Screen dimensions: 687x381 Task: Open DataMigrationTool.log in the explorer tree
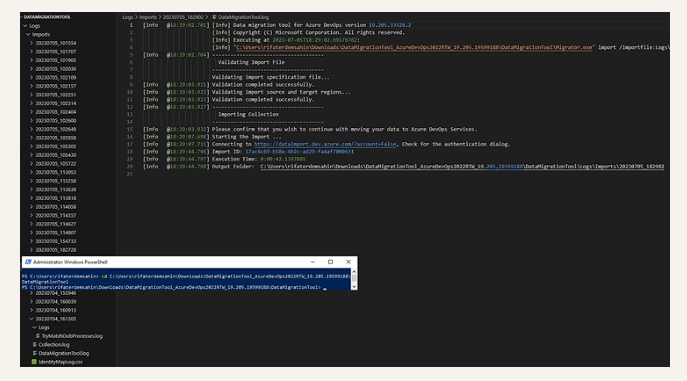click(64, 353)
